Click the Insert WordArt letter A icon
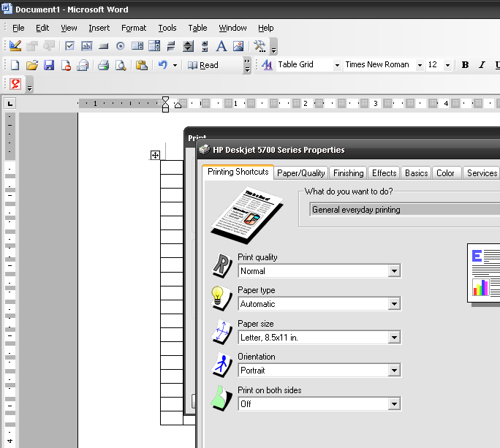This screenshot has width=500, height=448. 221,46
